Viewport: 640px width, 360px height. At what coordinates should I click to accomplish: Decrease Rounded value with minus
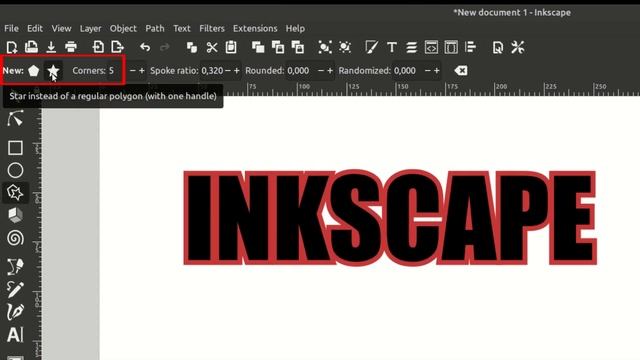click(321, 71)
